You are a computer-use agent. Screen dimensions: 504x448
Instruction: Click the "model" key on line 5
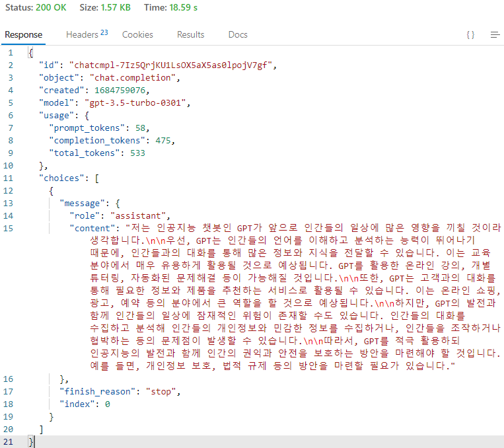tap(56, 103)
